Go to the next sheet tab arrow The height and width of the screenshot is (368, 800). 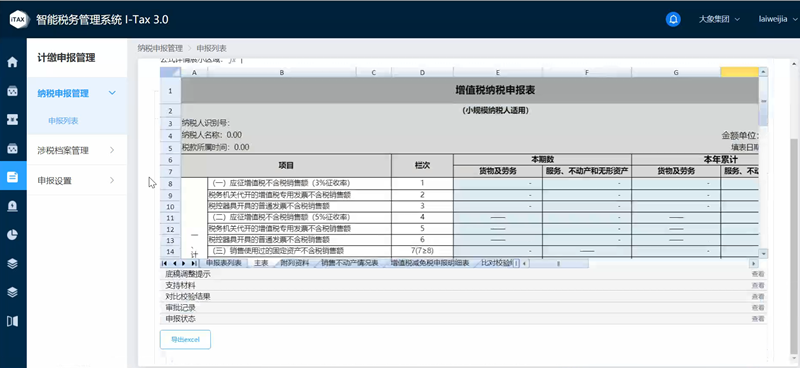pos(184,263)
